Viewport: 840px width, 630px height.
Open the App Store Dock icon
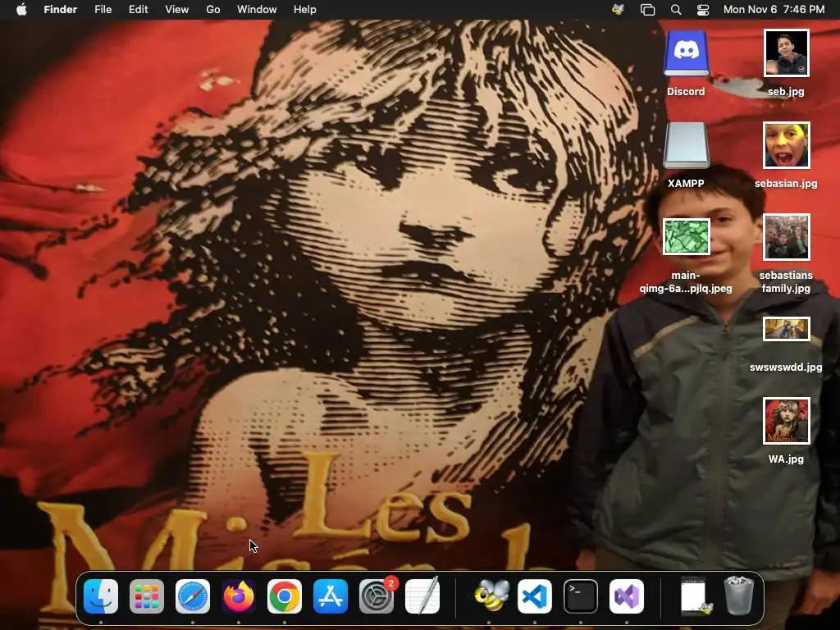tap(331, 596)
